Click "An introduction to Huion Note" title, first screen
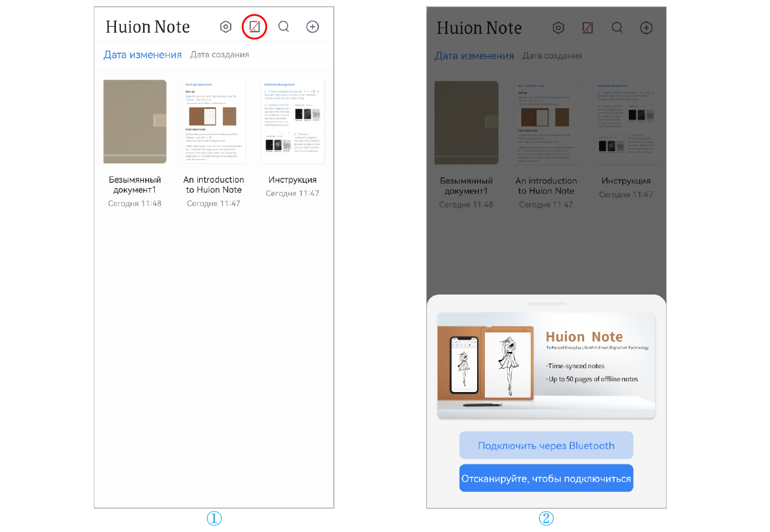The height and width of the screenshot is (532, 770). click(214, 185)
